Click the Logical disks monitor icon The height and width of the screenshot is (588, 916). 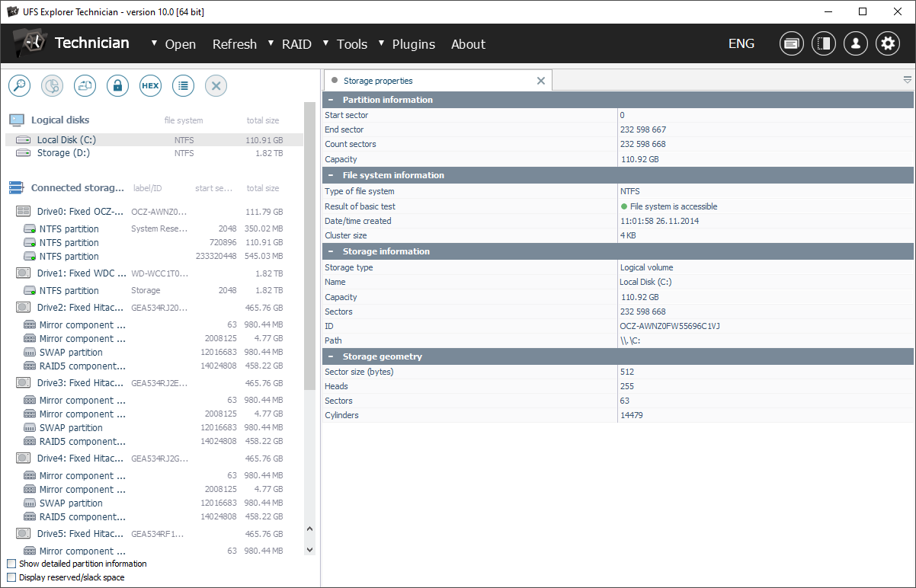pos(17,120)
